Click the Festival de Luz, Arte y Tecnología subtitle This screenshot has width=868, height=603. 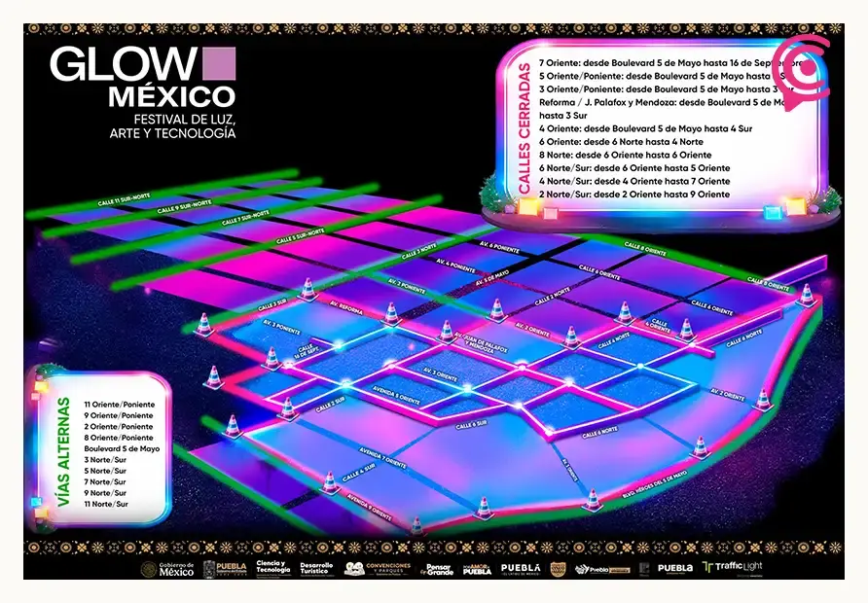172,126
